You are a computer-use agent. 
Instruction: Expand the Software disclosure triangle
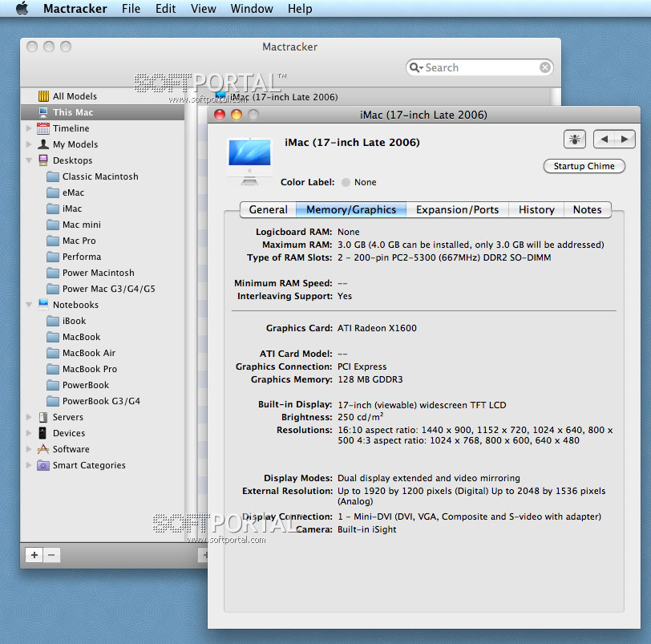(x=29, y=449)
